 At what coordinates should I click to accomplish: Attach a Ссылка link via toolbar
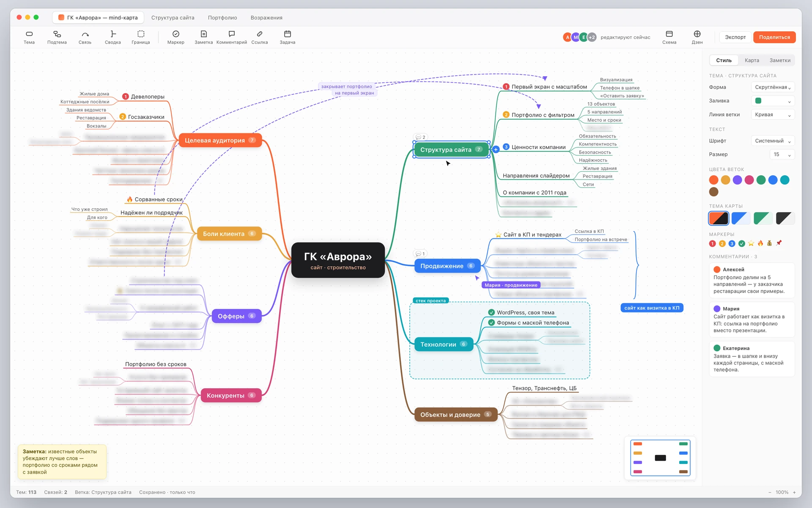tap(260, 37)
